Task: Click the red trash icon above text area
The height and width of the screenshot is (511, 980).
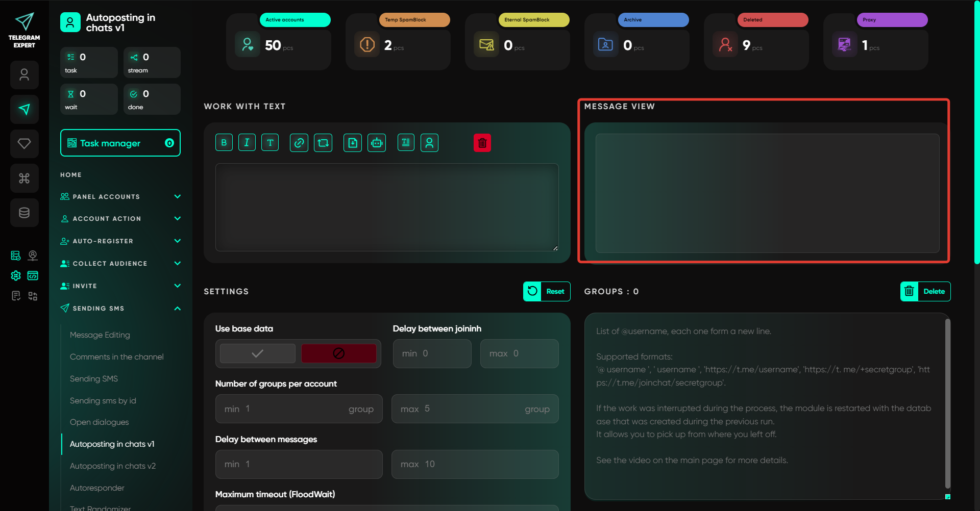Action: click(x=482, y=143)
